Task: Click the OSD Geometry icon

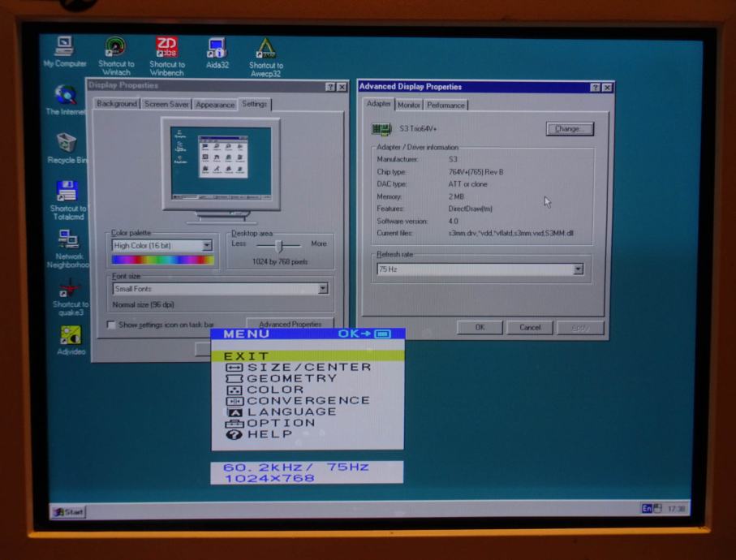Action: pyautogui.click(x=235, y=379)
